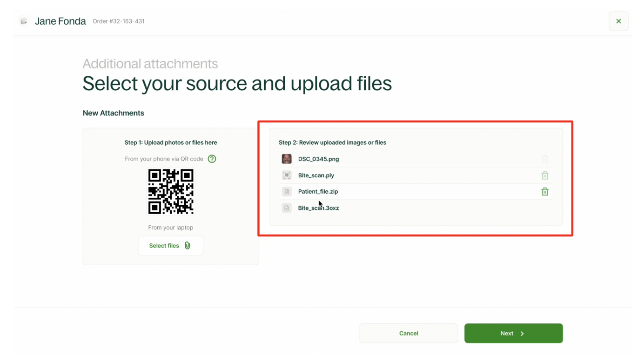Image resolution: width=644 pixels, height=363 pixels.
Task: Cancel the attachment upload
Action: [x=408, y=333]
